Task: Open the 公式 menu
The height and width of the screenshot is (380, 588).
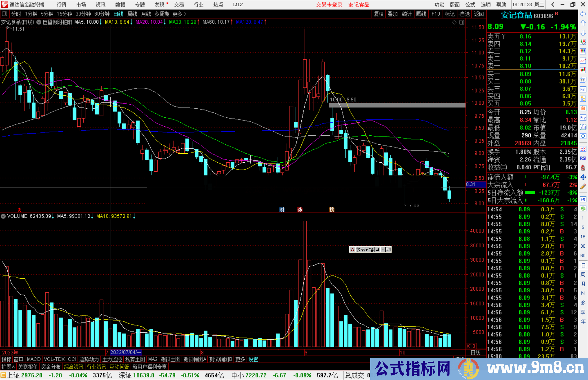Action: pos(470,4)
